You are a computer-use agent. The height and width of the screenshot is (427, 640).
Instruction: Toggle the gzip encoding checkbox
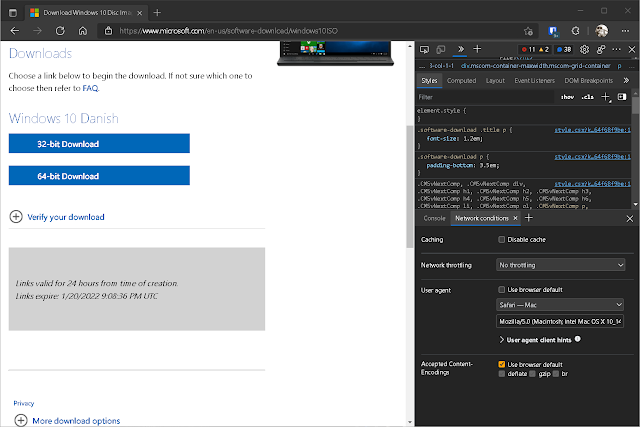pyautogui.click(x=532, y=374)
